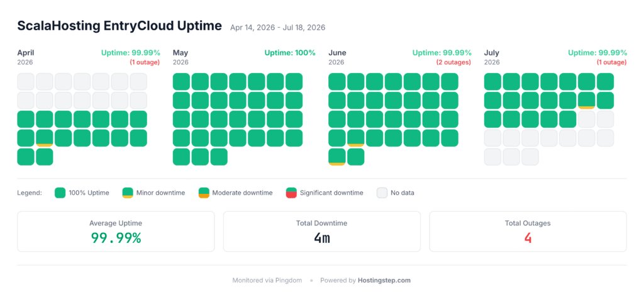Image resolution: width=644 pixels, height=304 pixels.
Task: Click April's 'Uptime: 99.99%' label
Action: tap(131, 53)
